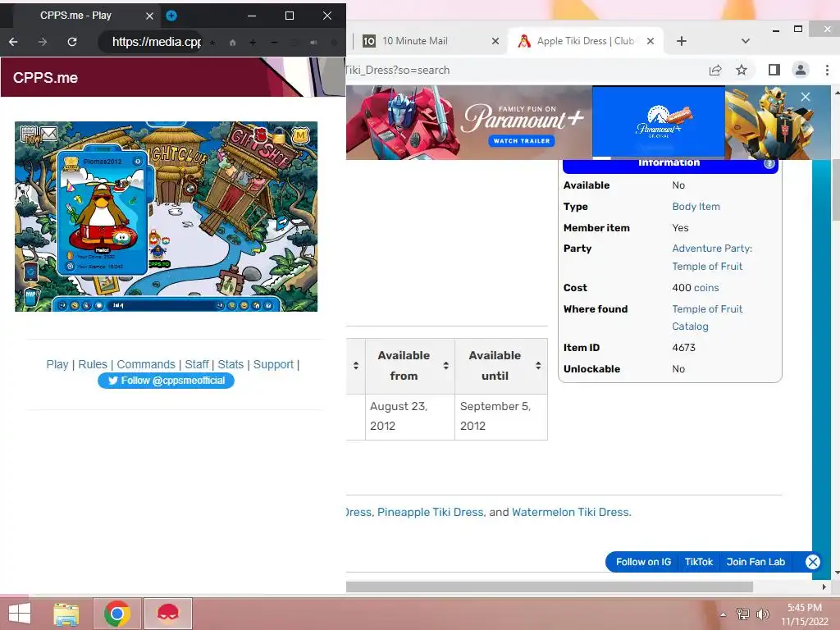Open the emotes icon in chat bar
This screenshot has width=840, height=630.
[x=75, y=305]
